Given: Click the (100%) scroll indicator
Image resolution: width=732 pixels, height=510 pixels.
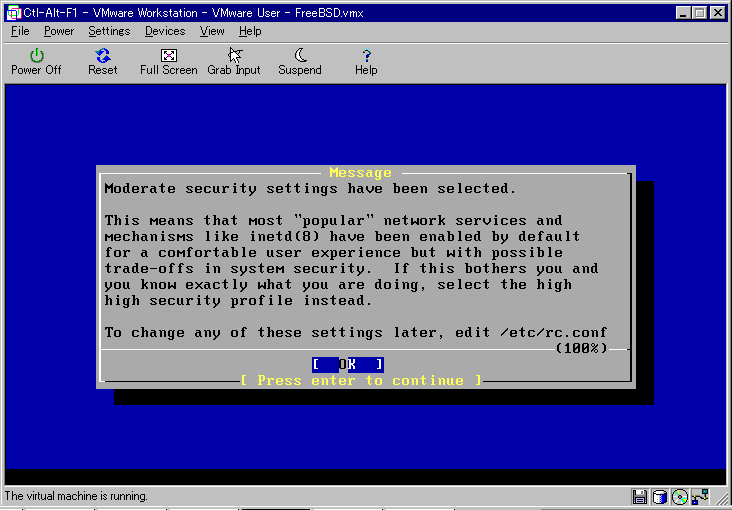Looking at the screenshot, I should [582, 348].
